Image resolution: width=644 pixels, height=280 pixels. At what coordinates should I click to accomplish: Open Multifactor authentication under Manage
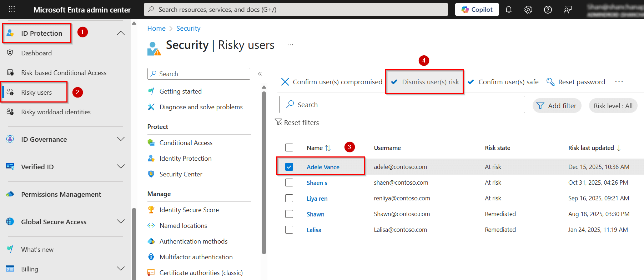[x=196, y=257]
